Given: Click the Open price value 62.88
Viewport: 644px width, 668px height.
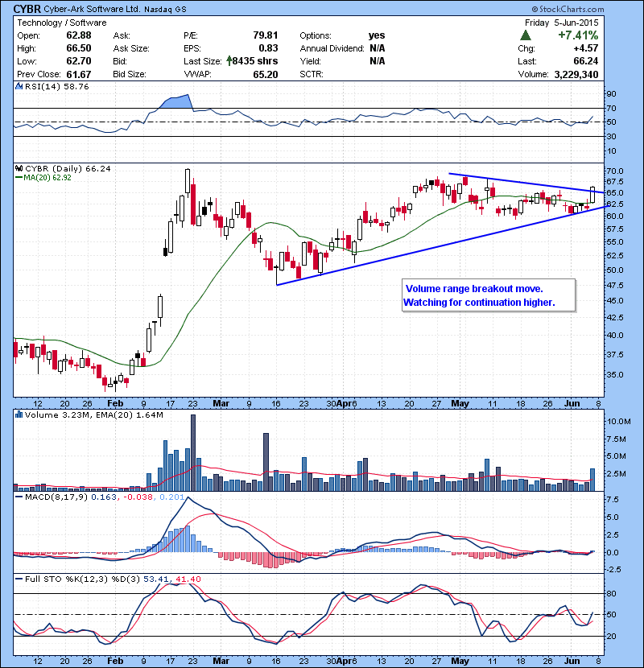Looking at the screenshot, I should click(79, 35).
